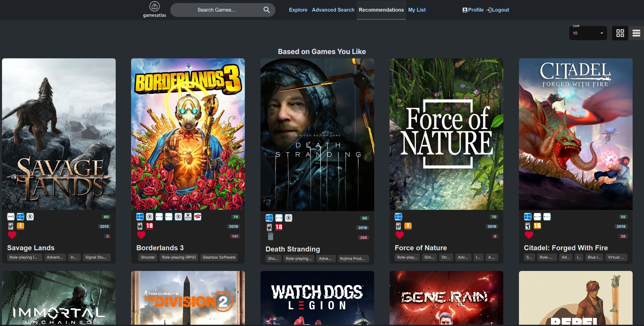Open the Limit dropdown
The height and width of the screenshot is (326, 644).
(x=588, y=33)
